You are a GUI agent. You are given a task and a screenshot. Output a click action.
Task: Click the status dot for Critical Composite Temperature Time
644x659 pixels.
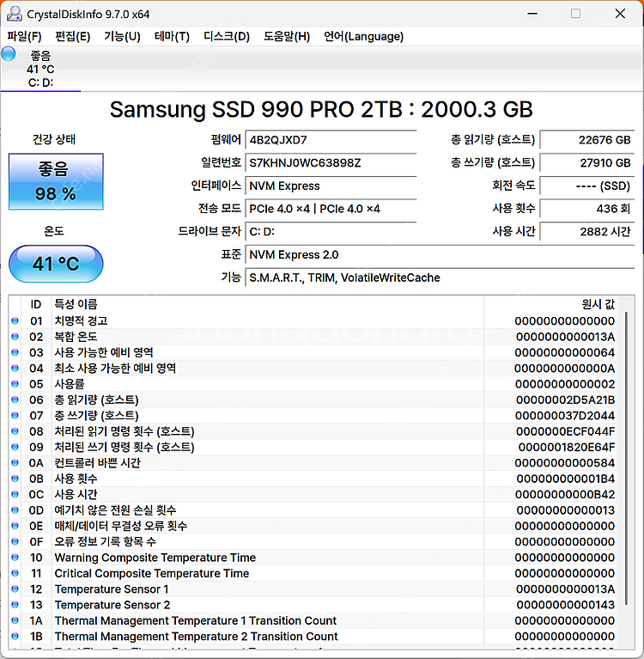pyautogui.click(x=15, y=573)
